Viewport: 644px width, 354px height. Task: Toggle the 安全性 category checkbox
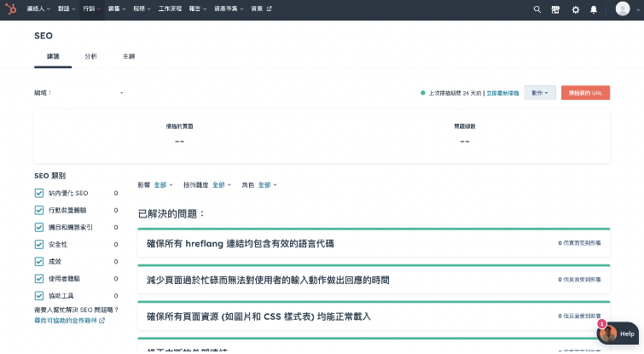pyautogui.click(x=39, y=244)
